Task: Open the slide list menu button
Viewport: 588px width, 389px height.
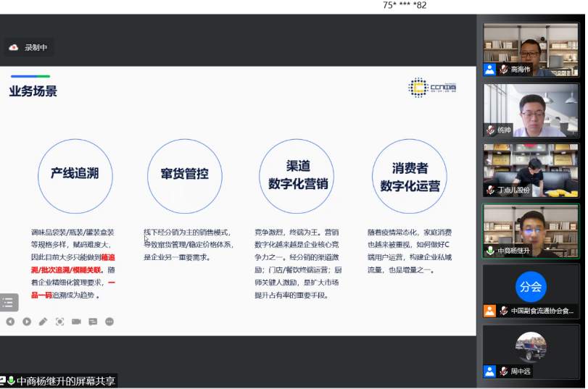Action: pyautogui.click(x=9, y=303)
